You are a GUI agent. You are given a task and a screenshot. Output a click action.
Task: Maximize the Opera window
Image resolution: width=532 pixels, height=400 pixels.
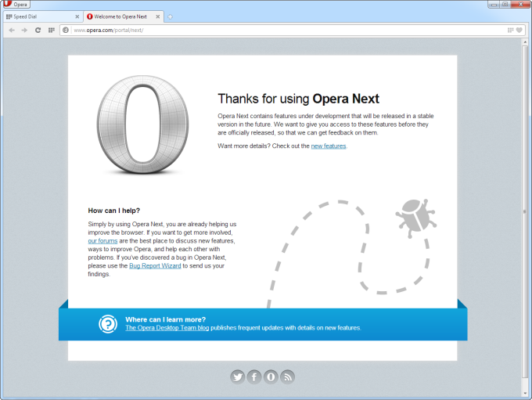point(505,4)
